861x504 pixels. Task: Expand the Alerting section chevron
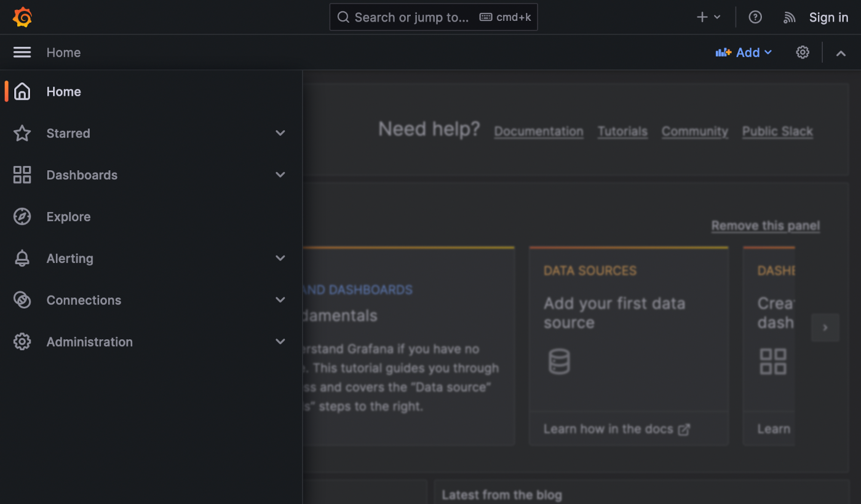click(x=280, y=258)
